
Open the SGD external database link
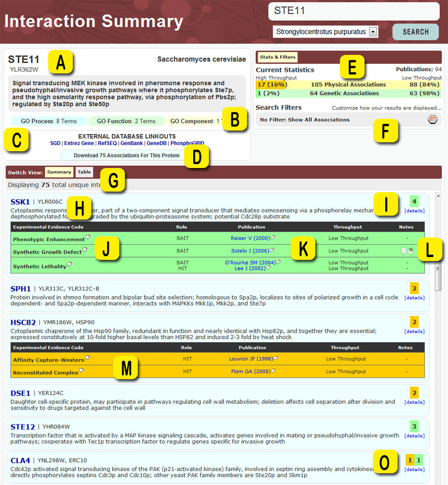coord(55,143)
